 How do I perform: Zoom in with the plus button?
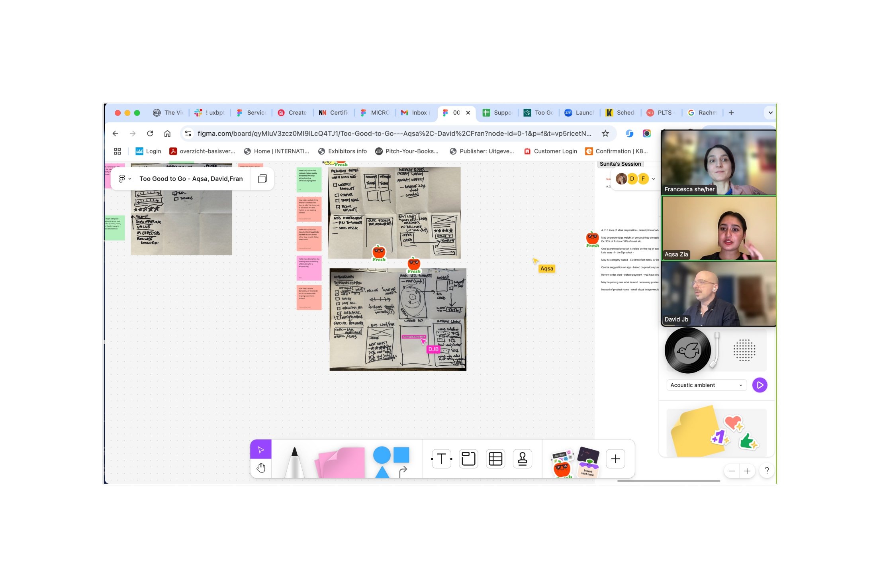coord(747,471)
